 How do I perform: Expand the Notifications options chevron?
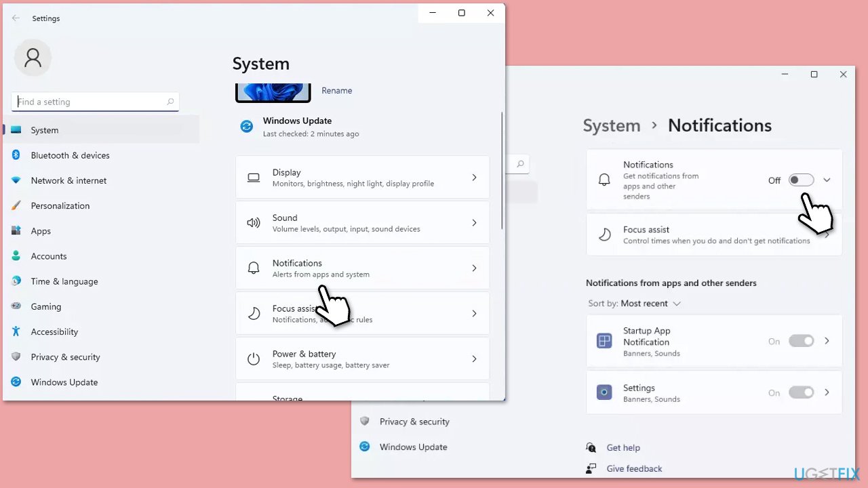pos(827,180)
